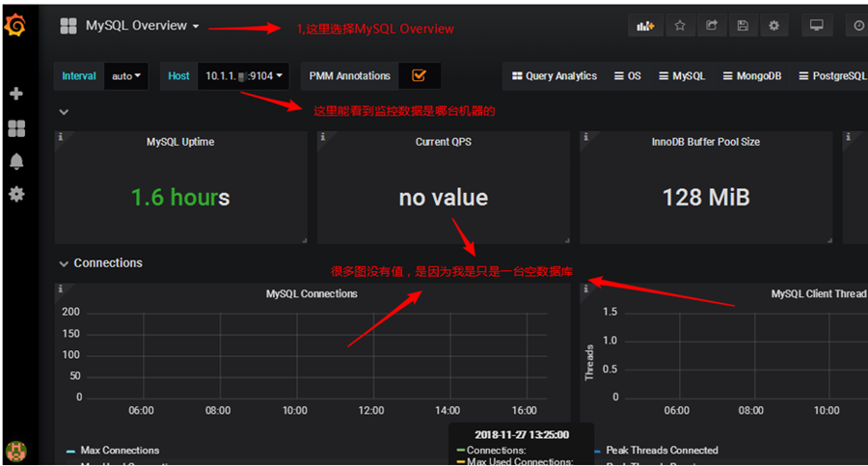Viewport: 868px width, 466px height.
Task: Open dashboard settings gear in top bar
Action: 773,25
